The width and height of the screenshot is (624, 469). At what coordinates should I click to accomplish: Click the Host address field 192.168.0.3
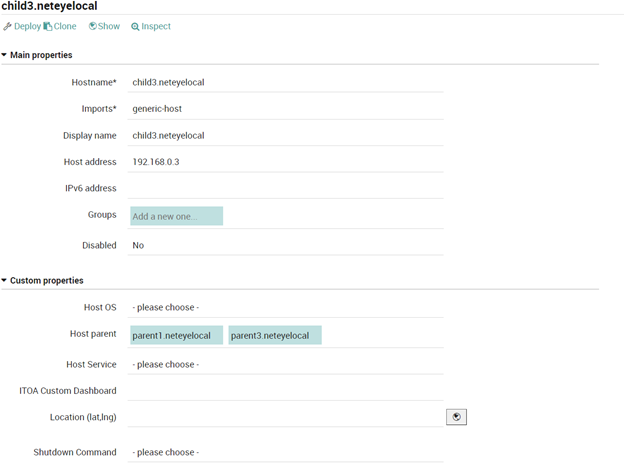click(x=285, y=162)
